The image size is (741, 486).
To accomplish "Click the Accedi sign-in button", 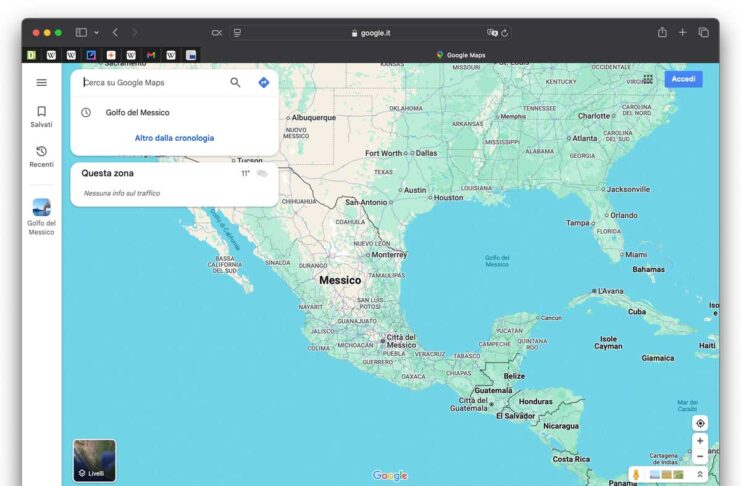I will (683, 79).
